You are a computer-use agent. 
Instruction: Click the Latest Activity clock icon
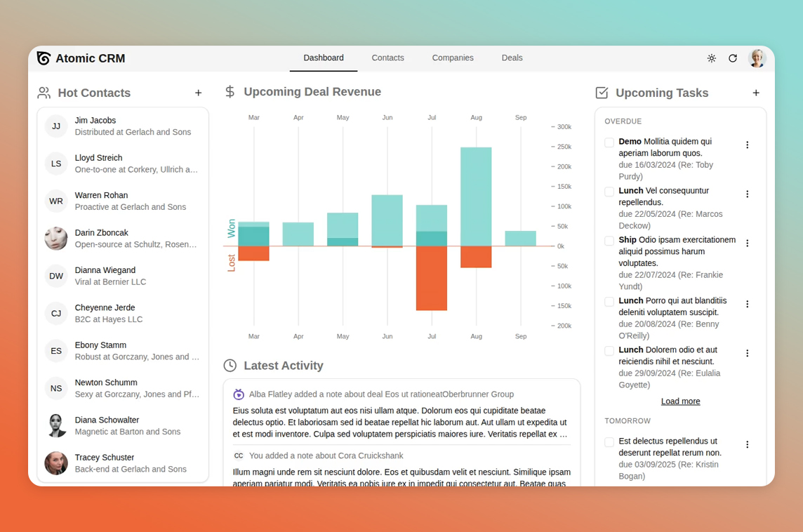tap(230, 366)
